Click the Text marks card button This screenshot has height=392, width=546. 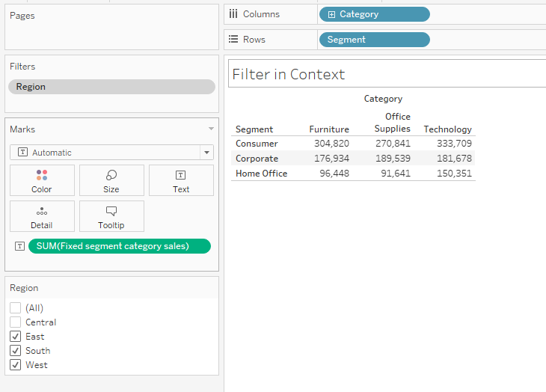click(x=181, y=180)
